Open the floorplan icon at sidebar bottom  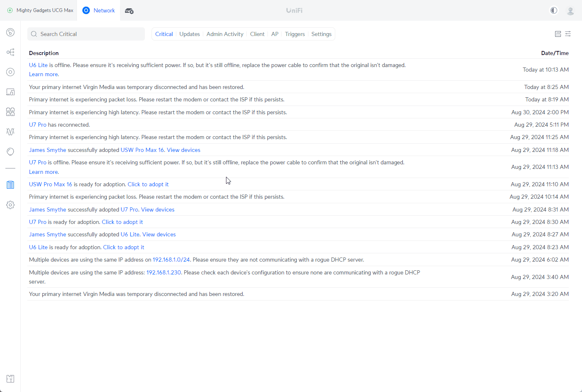point(10,379)
